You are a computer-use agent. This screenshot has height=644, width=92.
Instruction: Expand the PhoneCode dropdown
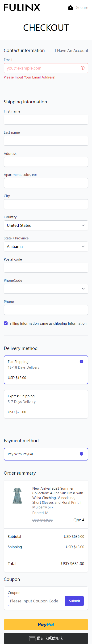(46, 289)
